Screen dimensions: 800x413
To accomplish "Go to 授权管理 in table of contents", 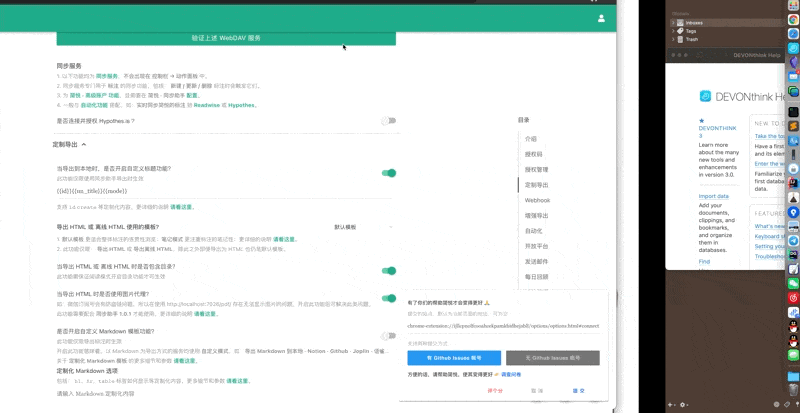I will (x=536, y=169).
